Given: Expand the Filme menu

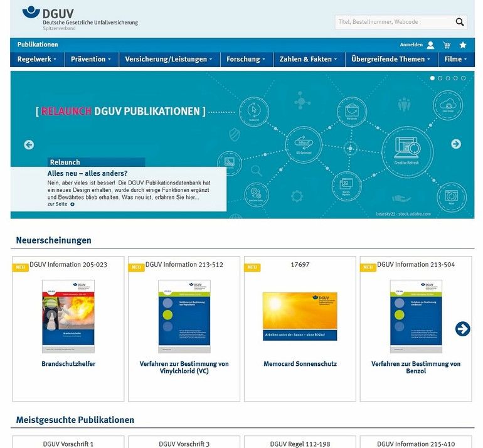Looking at the screenshot, I should pos(456,59).
